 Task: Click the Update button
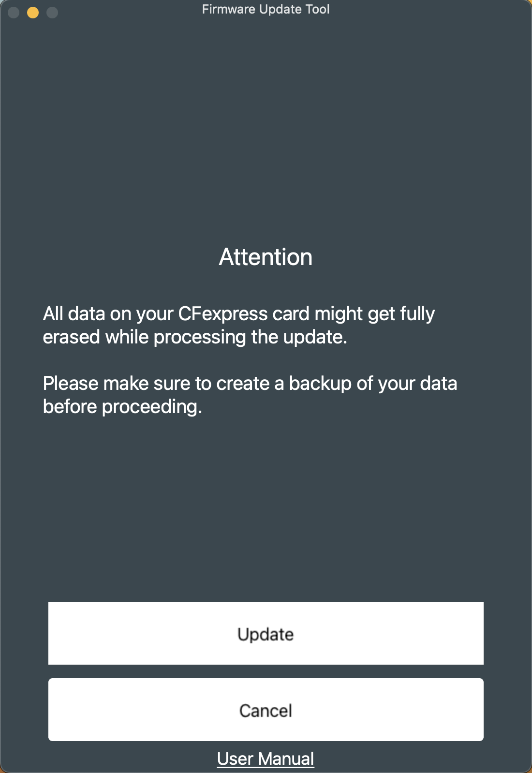tap(266, 633)
